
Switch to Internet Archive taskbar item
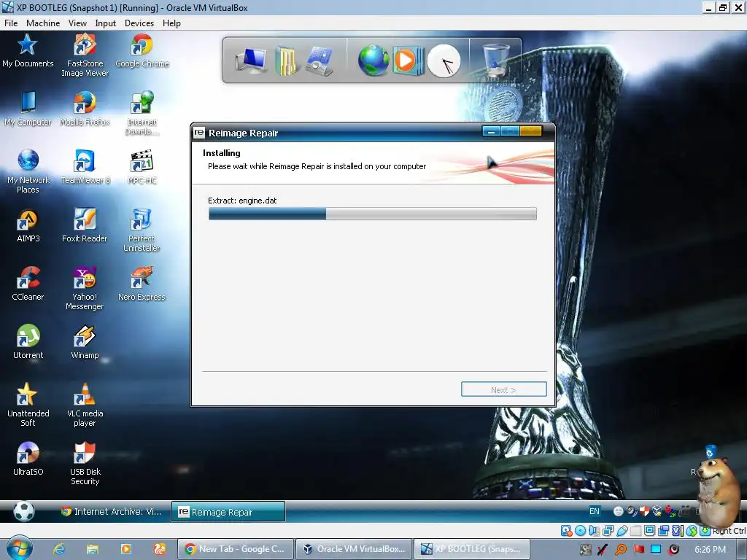click(112, 511)
